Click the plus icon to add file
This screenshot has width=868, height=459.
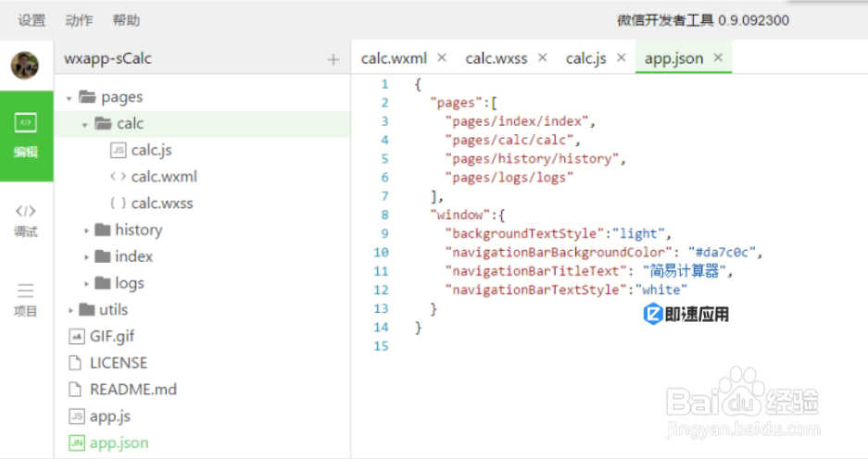click(333, 59)
